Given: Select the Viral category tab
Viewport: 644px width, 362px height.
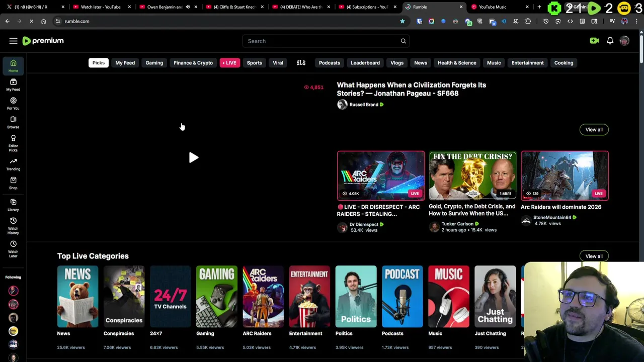Looking at the screenshot, I should click(278, 63).
